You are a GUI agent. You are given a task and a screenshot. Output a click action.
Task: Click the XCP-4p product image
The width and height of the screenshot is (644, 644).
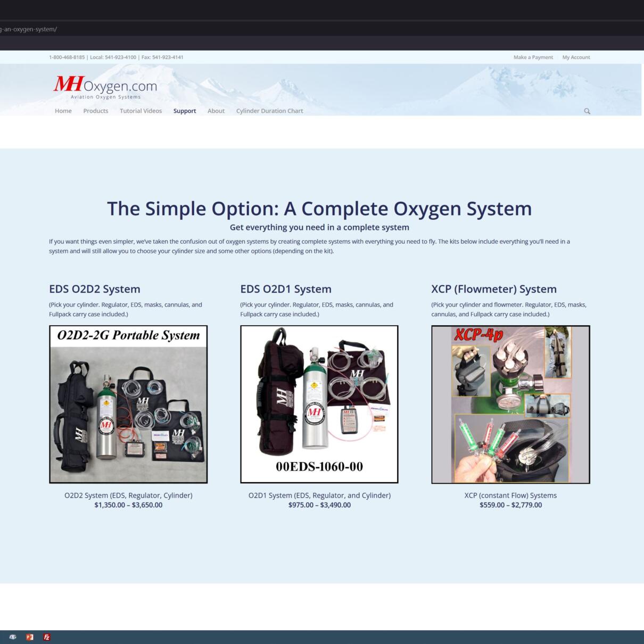(x=510, y=404)
